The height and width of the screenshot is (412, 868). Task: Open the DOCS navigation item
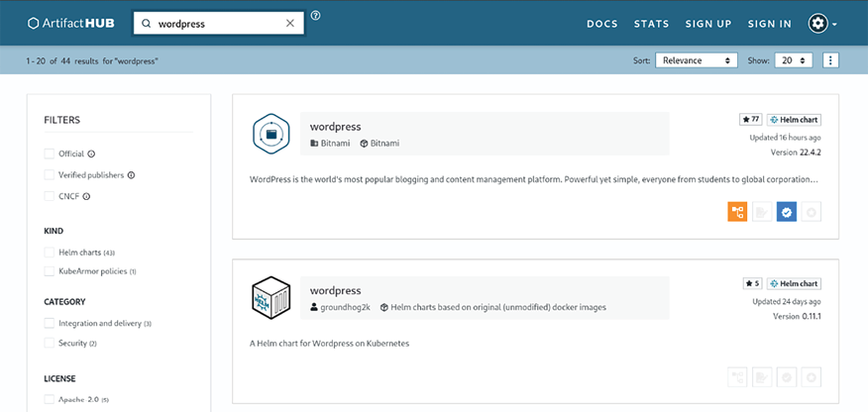tap(601, 24)
